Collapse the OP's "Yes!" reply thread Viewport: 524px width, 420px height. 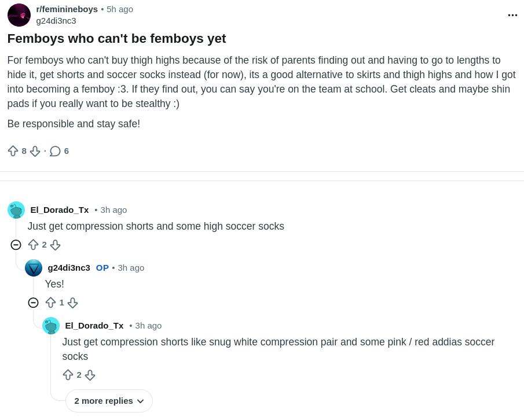[x=33, y=303]
